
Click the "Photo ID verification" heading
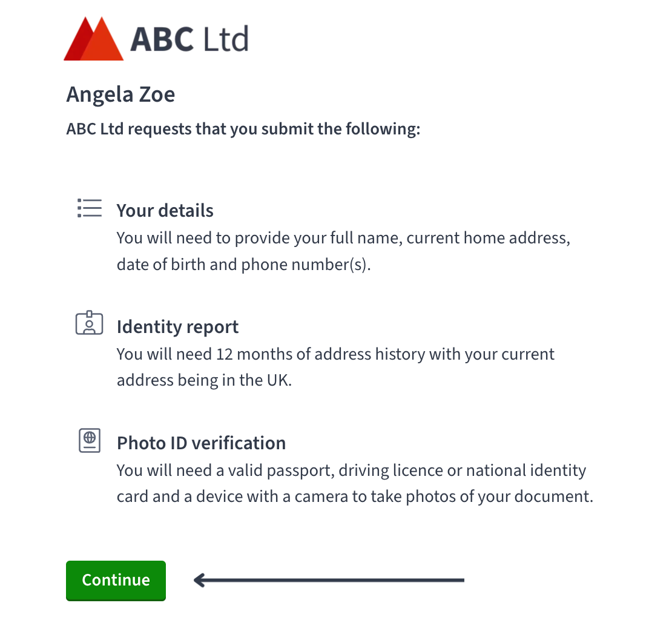click(x=202, y=443)
